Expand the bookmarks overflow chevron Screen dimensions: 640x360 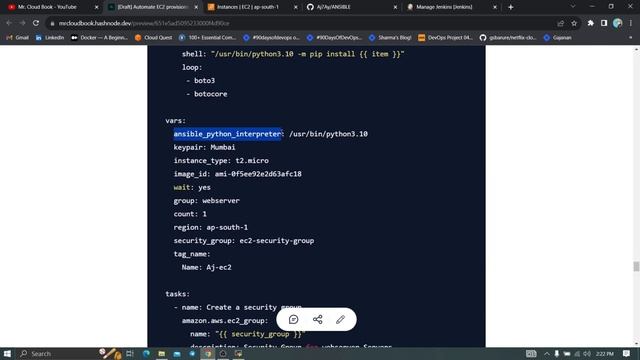(x=631, y=38)
